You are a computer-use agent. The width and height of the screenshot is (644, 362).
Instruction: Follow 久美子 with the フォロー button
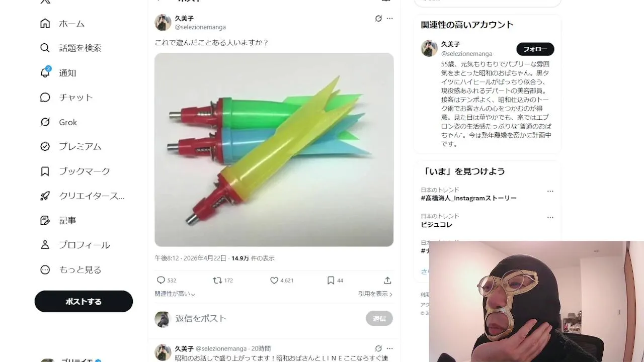pyautogui.click(x=535, y=49)
